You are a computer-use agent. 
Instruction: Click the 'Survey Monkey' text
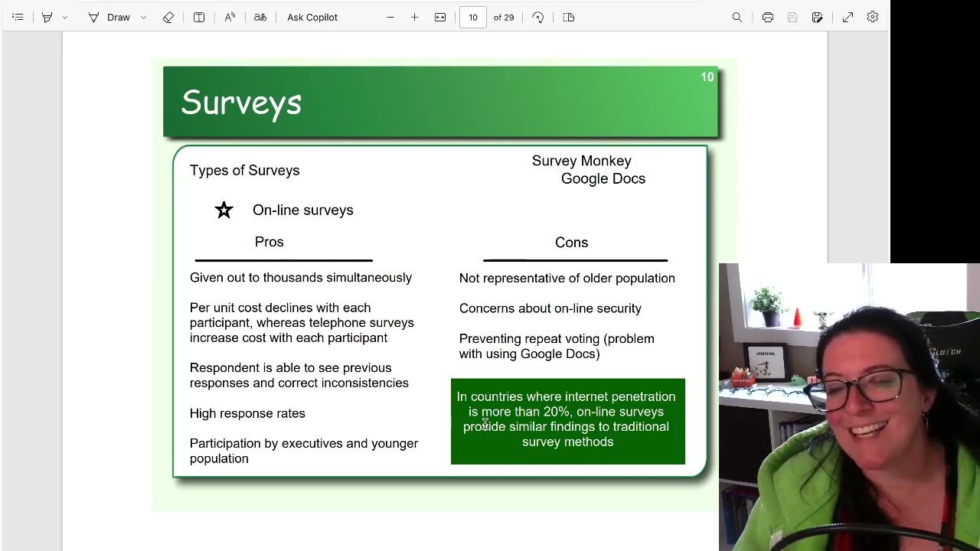(x=582, y=161)
